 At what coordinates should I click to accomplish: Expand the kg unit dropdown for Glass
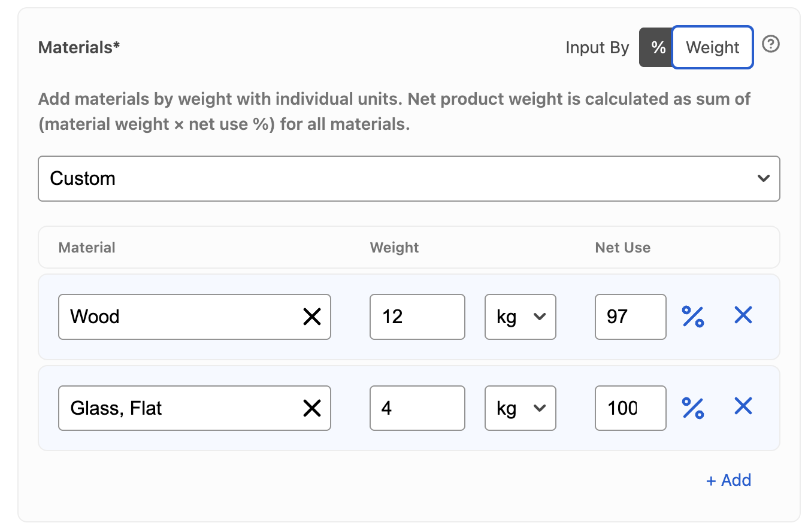pos(520,408)
